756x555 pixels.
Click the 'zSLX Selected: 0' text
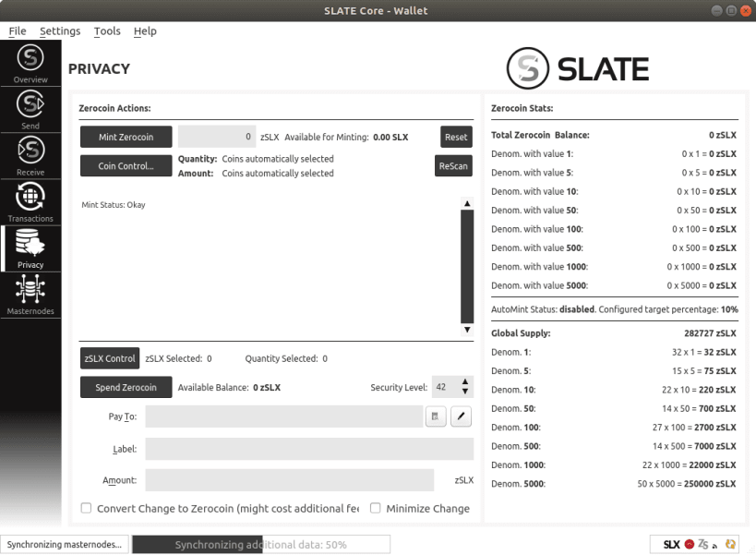[178, 358]
